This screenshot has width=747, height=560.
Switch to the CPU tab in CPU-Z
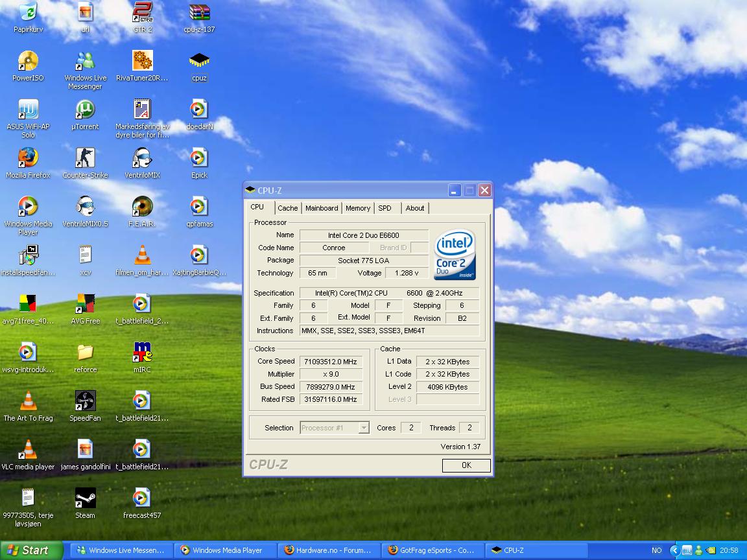tap(257, 207)
